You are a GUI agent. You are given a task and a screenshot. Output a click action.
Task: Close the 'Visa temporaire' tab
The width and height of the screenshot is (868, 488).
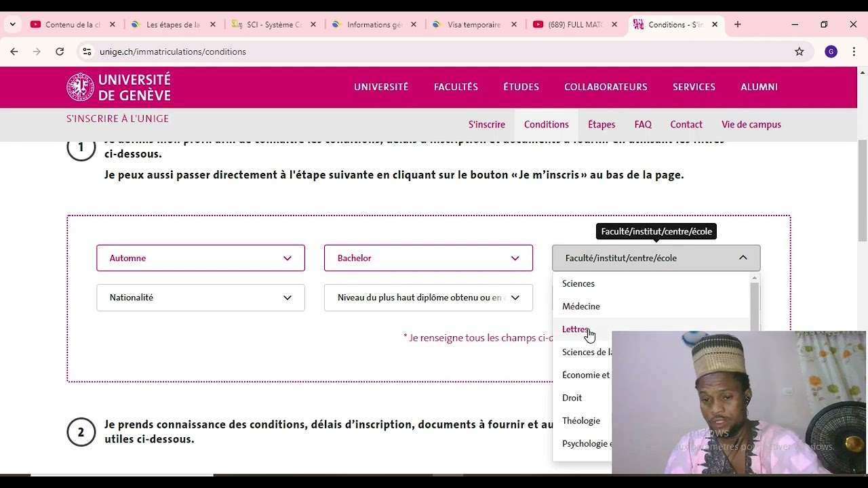(x=514, y=24)
